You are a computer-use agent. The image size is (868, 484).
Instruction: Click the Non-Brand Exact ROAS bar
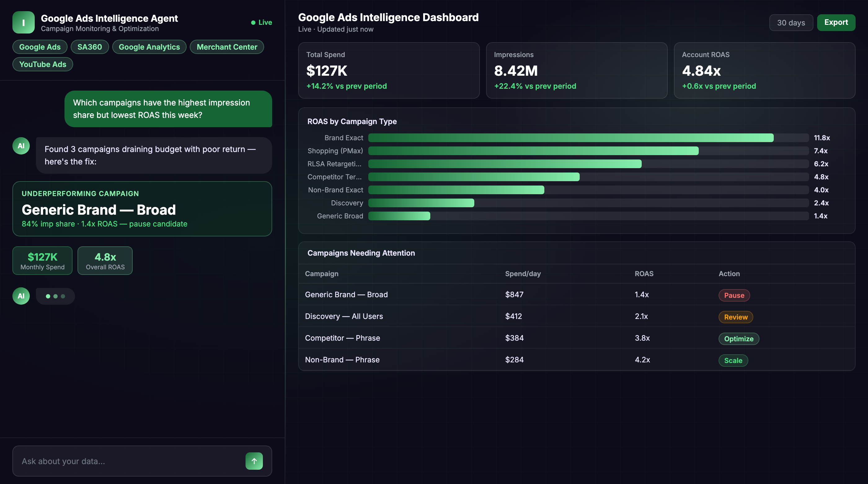point(456,190)
